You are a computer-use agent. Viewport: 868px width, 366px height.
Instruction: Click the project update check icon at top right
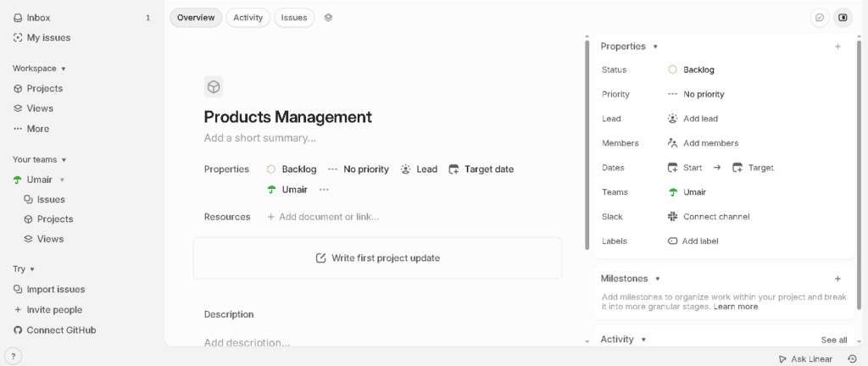pyautogui.click(x=820, y=18)
